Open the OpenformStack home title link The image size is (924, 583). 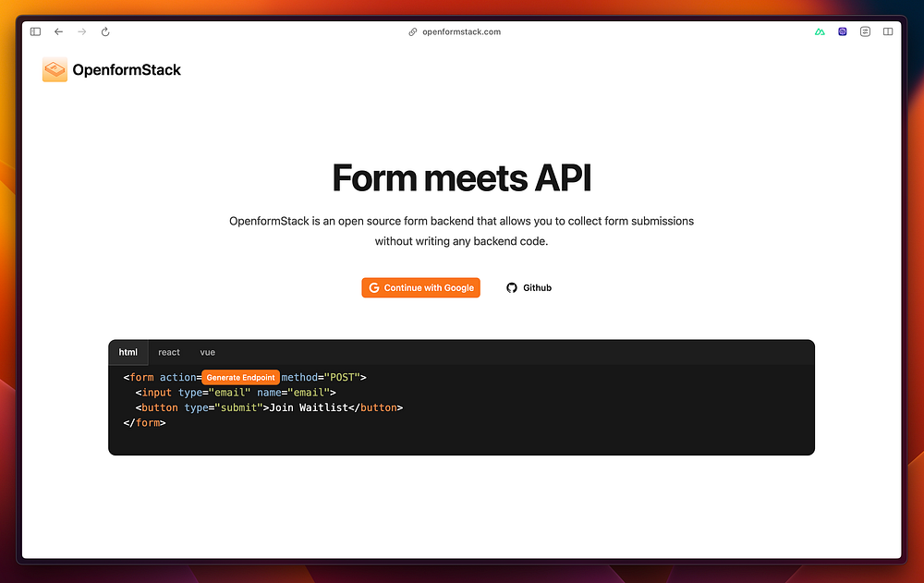pos(127,69)
